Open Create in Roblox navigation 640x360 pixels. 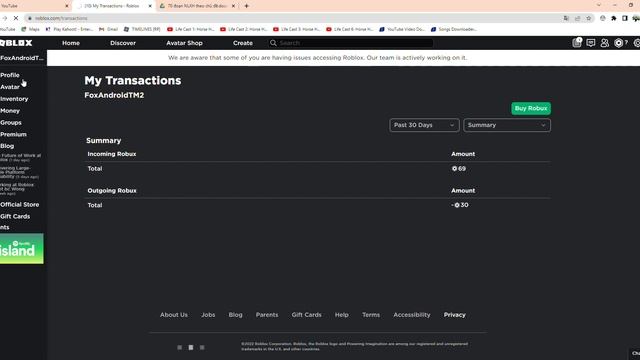(x=243, y=43)
